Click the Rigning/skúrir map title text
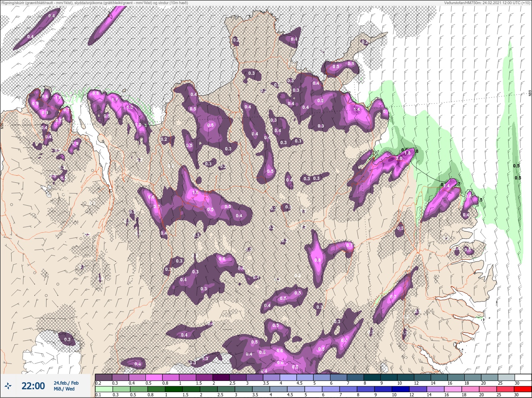This screenshot has width=532, height=398. (x=94, y=3)
